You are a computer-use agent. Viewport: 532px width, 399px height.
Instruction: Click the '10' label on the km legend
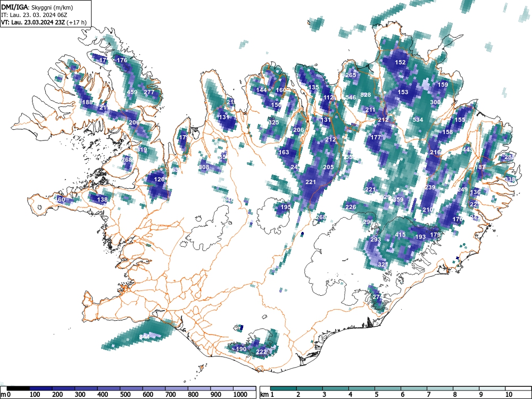[x=508, y=394]
